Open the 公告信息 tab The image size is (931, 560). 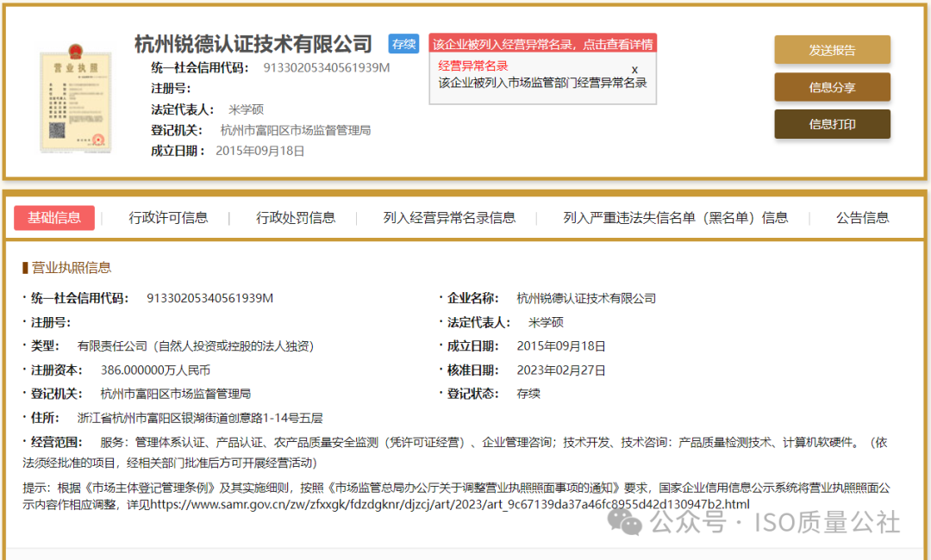click(x=864, y=218)
